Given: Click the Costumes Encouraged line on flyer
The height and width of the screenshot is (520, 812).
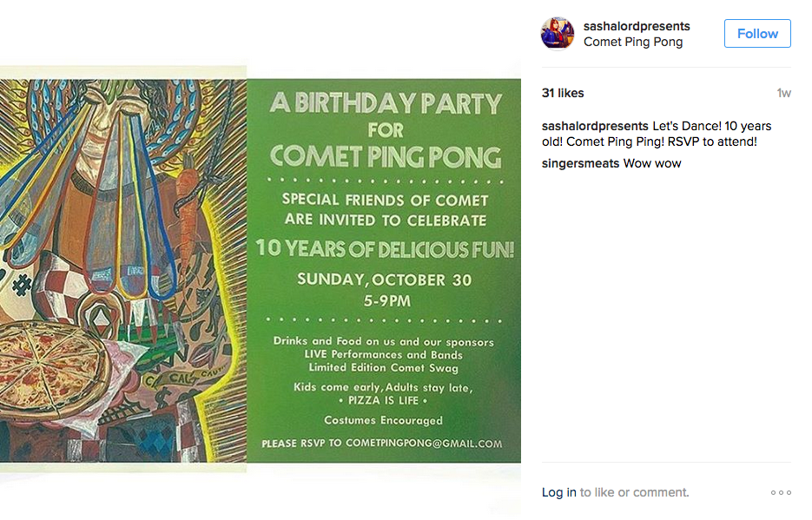Looking at the screenshot, I should click(383, 420).
